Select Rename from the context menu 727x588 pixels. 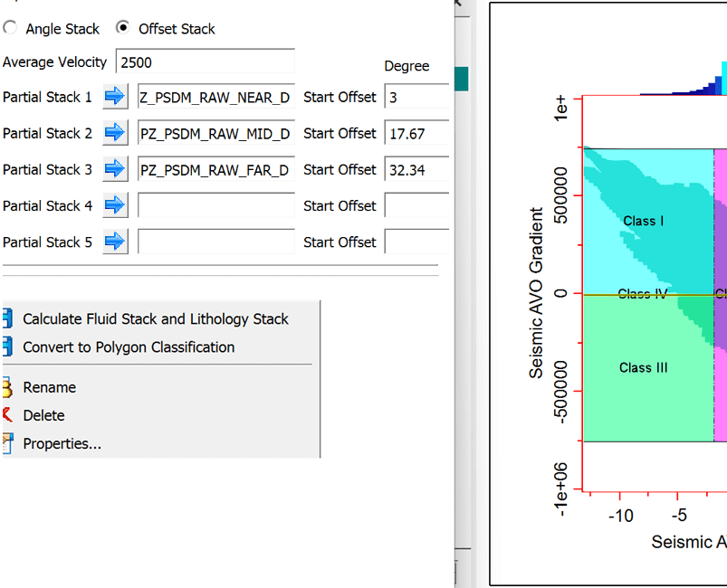click(49, 387)
